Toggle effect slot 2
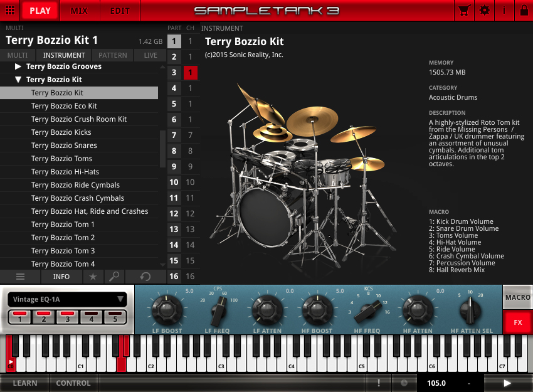 (43, 317)
